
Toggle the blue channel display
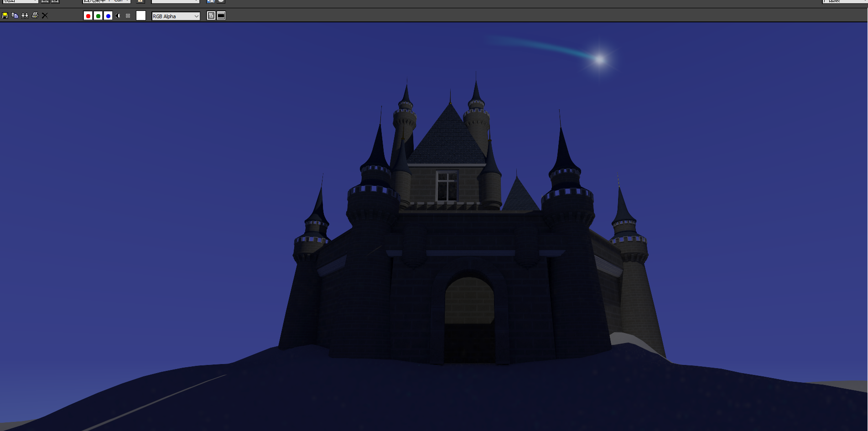108,16
